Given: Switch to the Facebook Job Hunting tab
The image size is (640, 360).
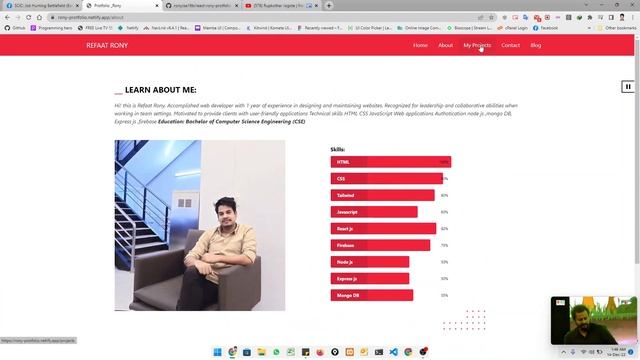Looking at the screenshot, I should coord(41,6).
